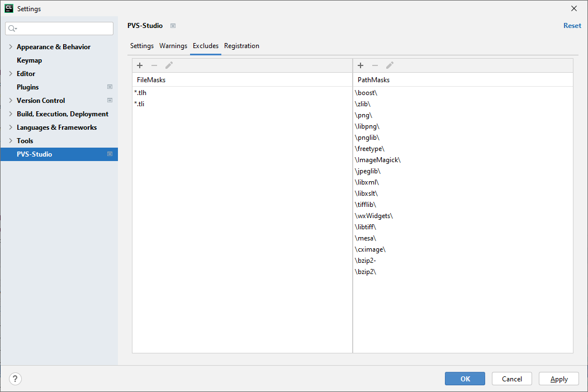Click the Cancel button
Screen dimensions: 588x392
click(x=512, y=379)
